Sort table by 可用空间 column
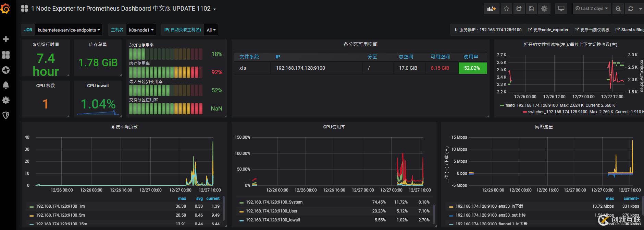644x230 pixels. coord(440,57)
